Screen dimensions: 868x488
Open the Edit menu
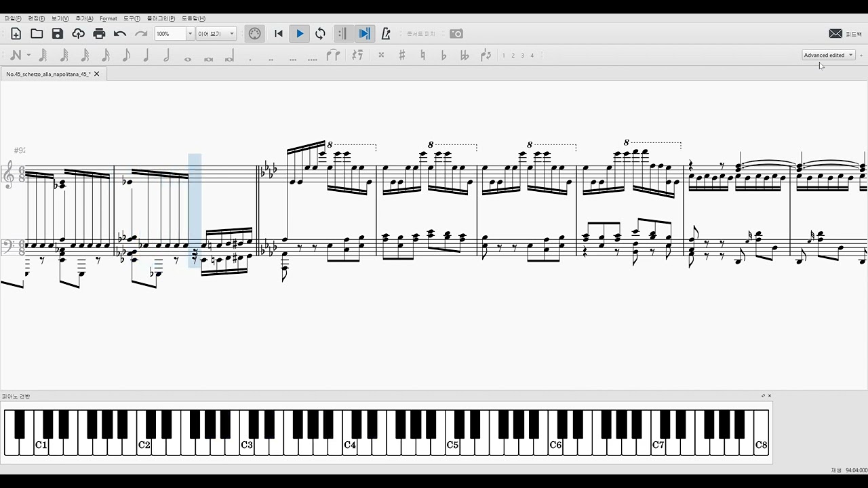[37, 18]
